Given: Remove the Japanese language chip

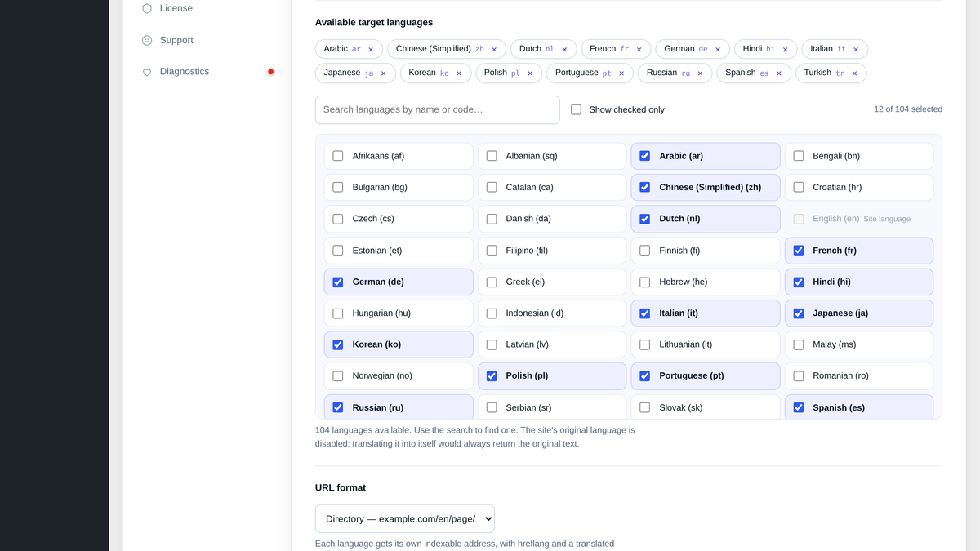Looking at the screenshot, I should pos(383,73).
